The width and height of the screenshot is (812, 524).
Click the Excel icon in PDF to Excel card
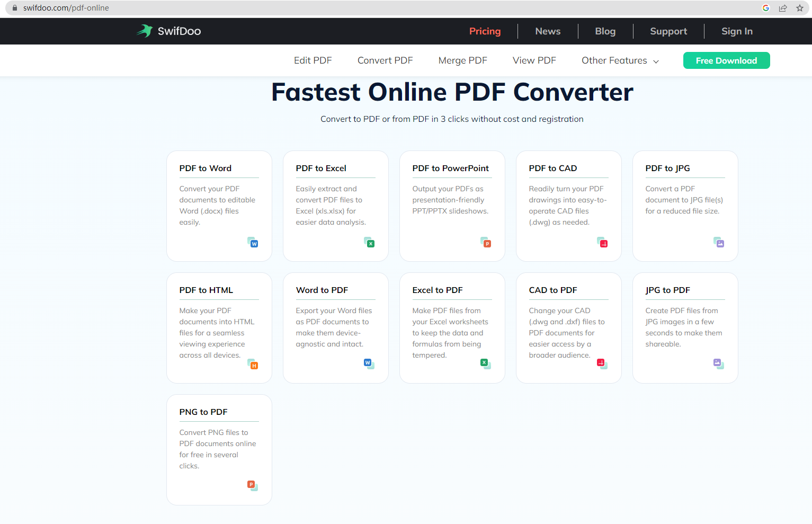(369, 242)
